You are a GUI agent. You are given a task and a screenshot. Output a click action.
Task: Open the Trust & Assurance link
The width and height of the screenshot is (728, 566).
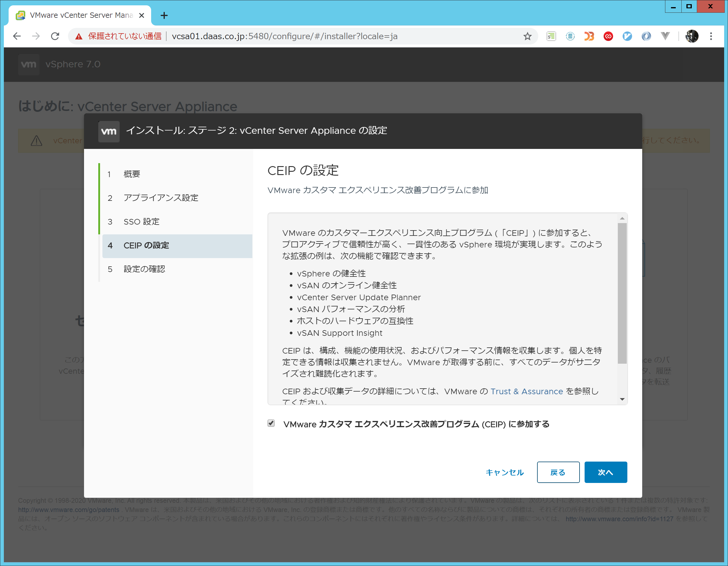pos(527,391)
